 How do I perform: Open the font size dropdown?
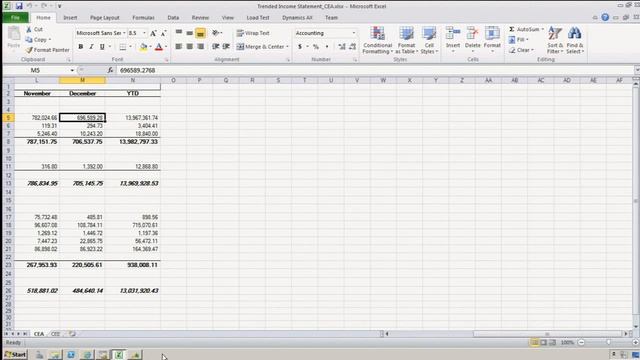pos(144,33)
